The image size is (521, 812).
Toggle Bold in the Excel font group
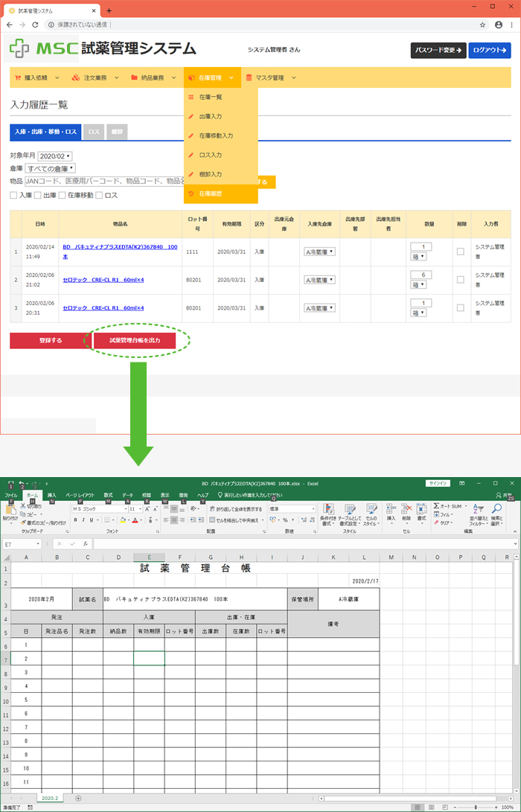tap(75, 520)
